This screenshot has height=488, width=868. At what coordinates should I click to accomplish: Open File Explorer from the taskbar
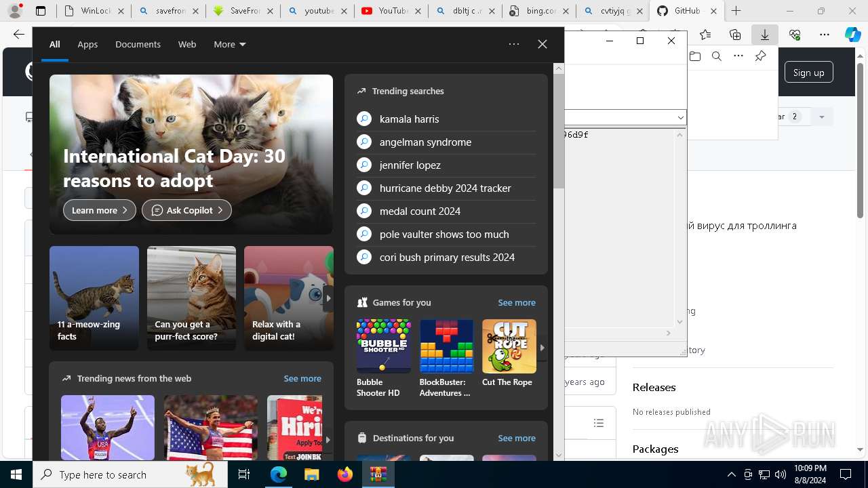(311, 474)
